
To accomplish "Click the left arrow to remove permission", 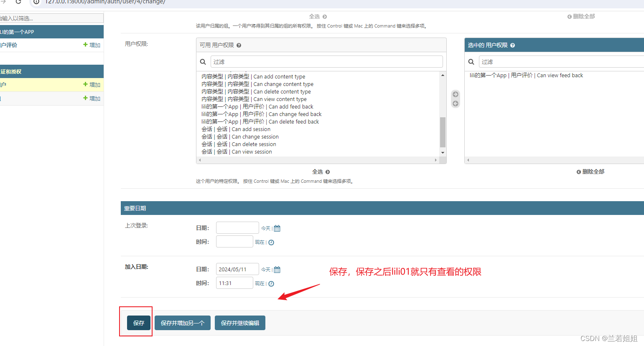I will tap(456, 104).
